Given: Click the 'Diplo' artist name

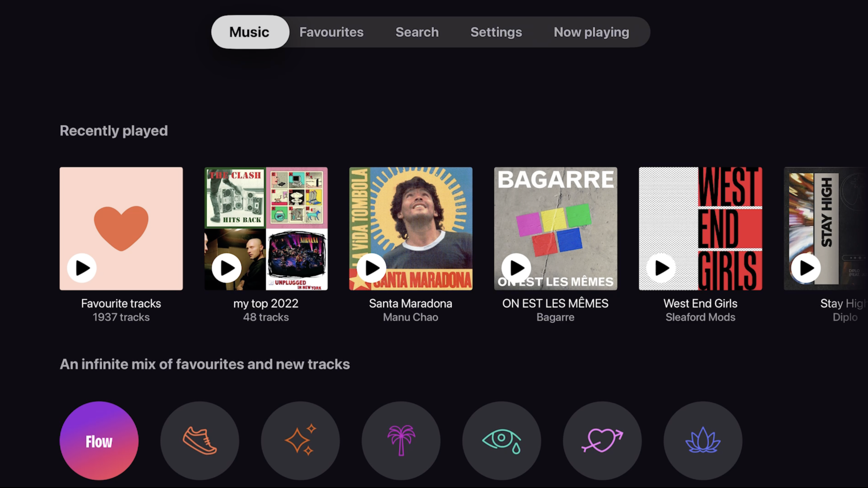Looking at the screenshot, I should [x=845, y=318].
